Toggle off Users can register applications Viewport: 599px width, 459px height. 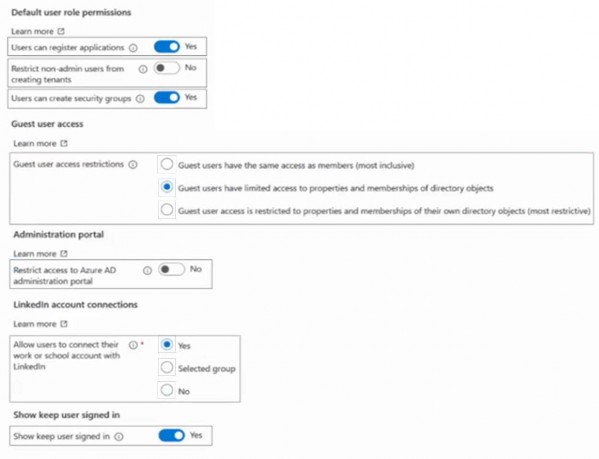167,47
